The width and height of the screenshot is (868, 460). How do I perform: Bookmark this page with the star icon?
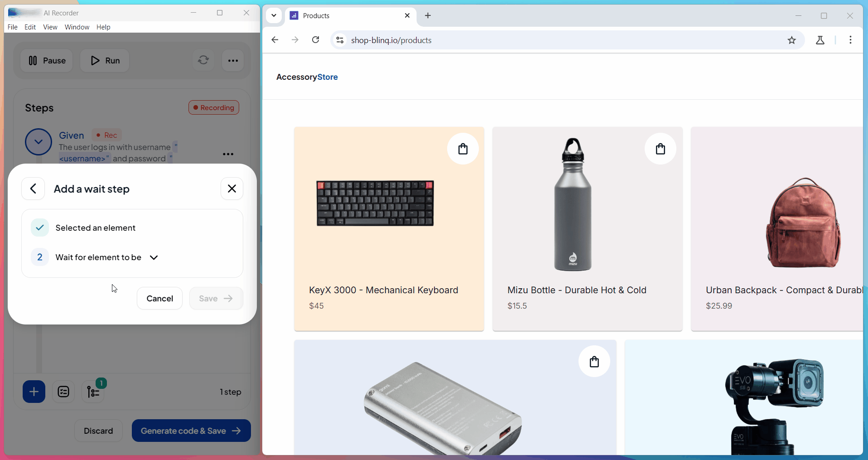(x=791, y=40)
